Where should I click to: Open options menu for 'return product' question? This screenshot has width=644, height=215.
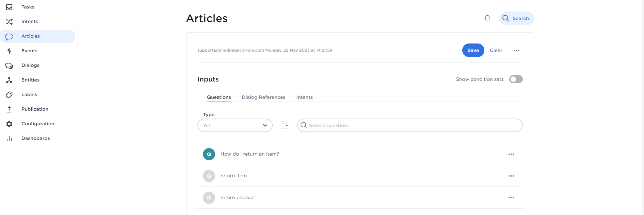coord(511,198)
